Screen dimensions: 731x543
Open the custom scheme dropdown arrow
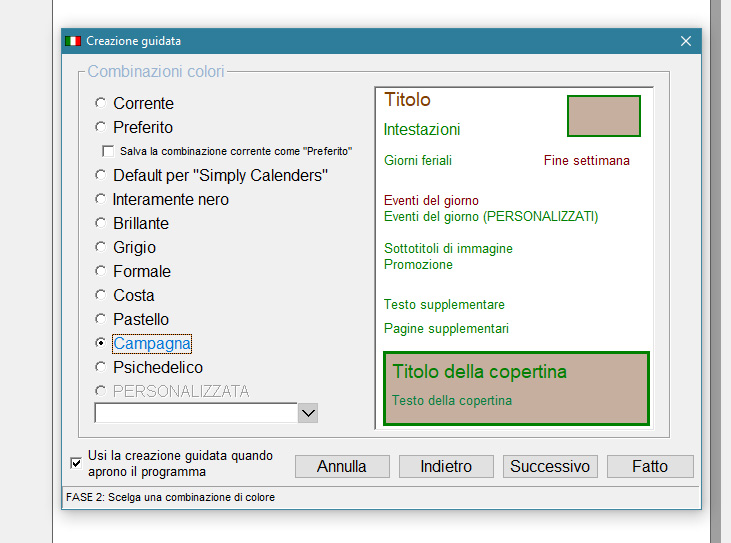(x=308, y=413)
